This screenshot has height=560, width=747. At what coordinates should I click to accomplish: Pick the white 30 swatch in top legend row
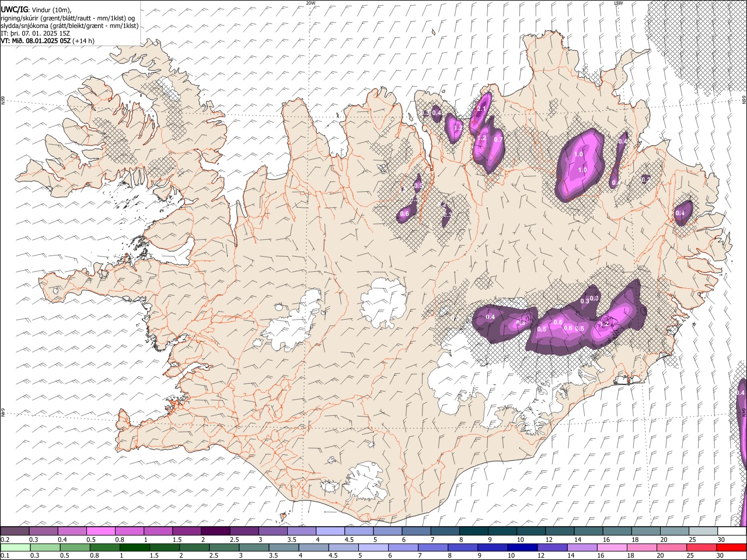[x=732, y=531]
